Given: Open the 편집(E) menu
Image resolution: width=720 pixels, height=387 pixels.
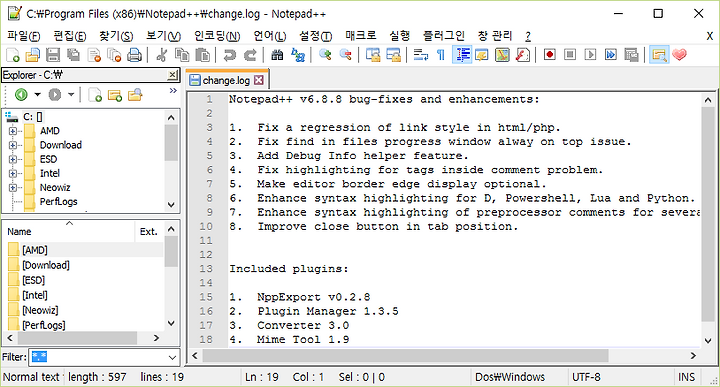Looking at the screenshot, I should 70,36.
